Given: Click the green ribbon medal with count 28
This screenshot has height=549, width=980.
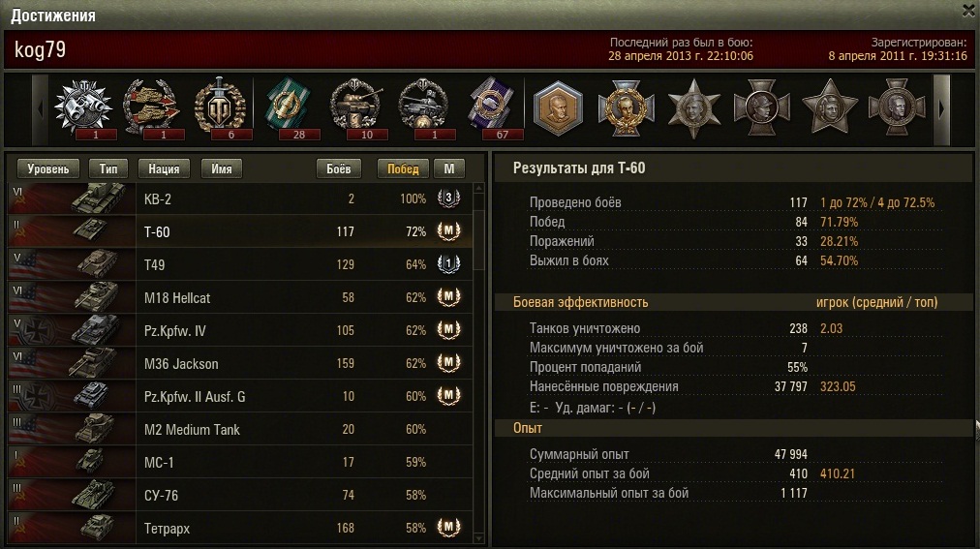Looking at the screenshot, I should pyautogui.click(x=289, y=108).
